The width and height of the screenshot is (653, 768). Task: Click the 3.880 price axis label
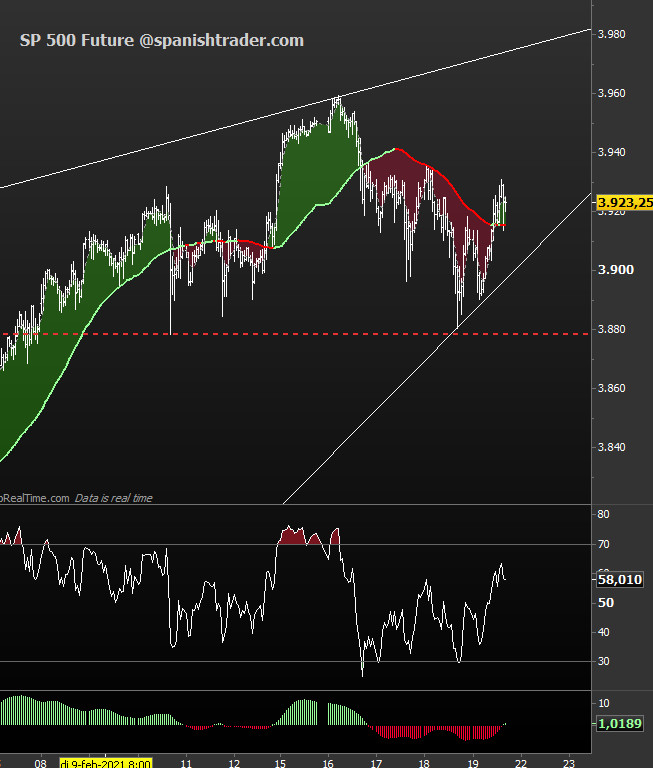611,329
